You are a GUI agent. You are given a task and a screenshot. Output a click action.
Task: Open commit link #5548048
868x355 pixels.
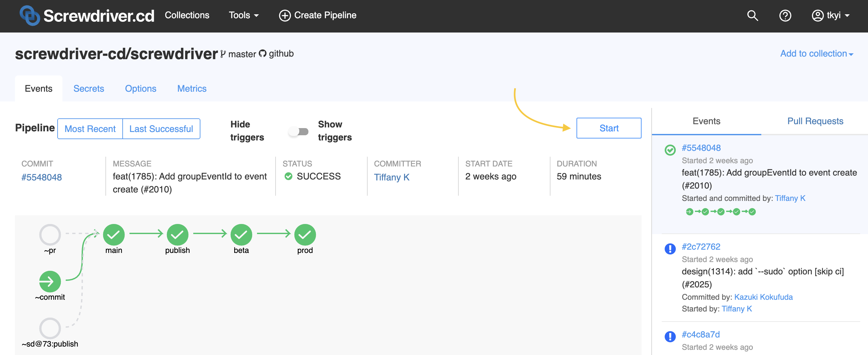(x=42, y=177)
